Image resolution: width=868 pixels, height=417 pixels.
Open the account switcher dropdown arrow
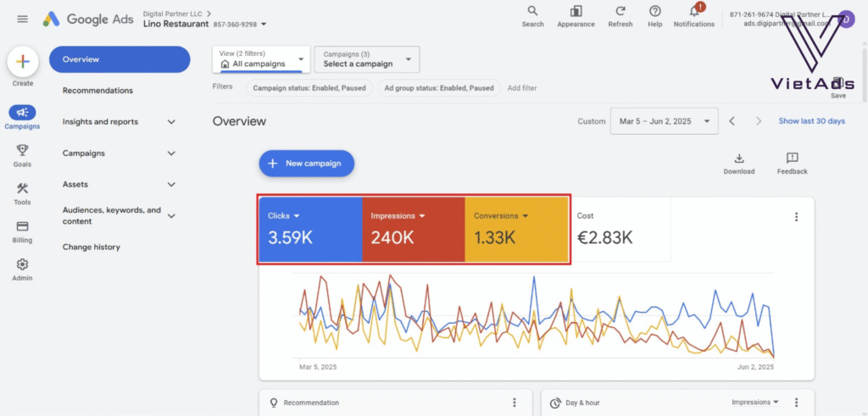point(264,25)
